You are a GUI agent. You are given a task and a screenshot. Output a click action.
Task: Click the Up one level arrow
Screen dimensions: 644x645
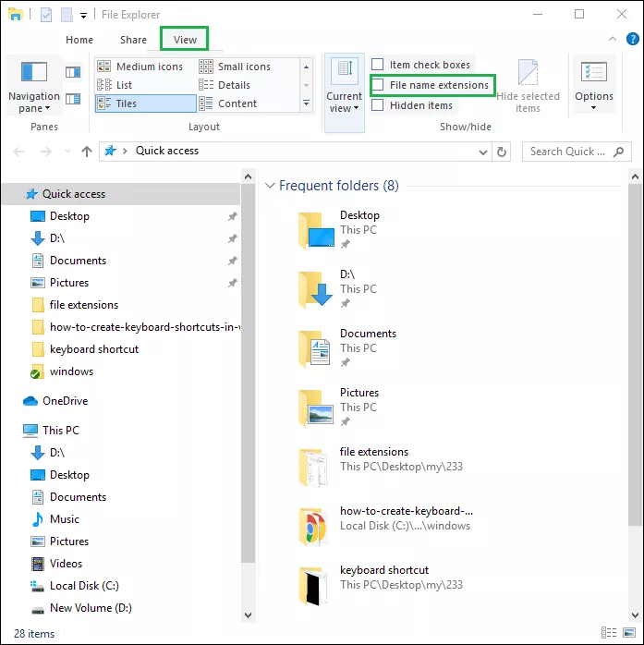click(x=87, y=152)
